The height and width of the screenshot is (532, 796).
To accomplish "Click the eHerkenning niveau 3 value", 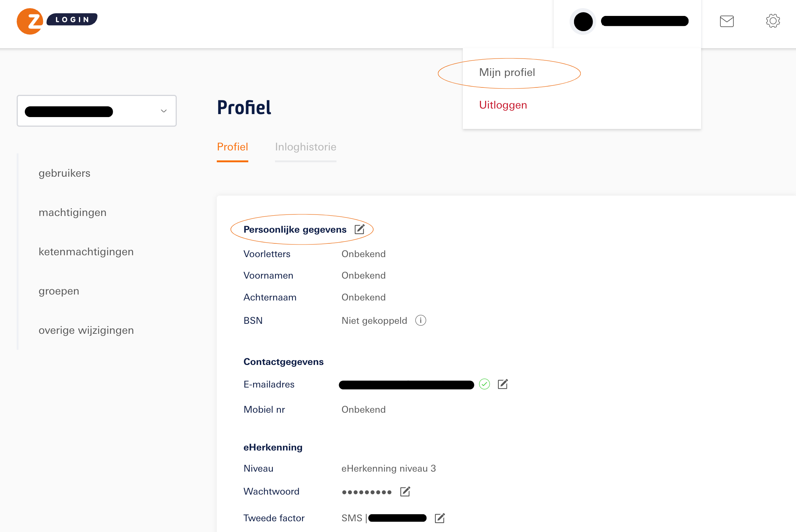I will [389, 468].
